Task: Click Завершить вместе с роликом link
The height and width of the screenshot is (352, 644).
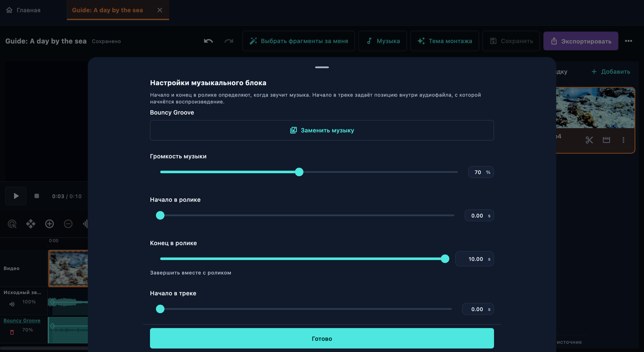Action: coord(190,273)
